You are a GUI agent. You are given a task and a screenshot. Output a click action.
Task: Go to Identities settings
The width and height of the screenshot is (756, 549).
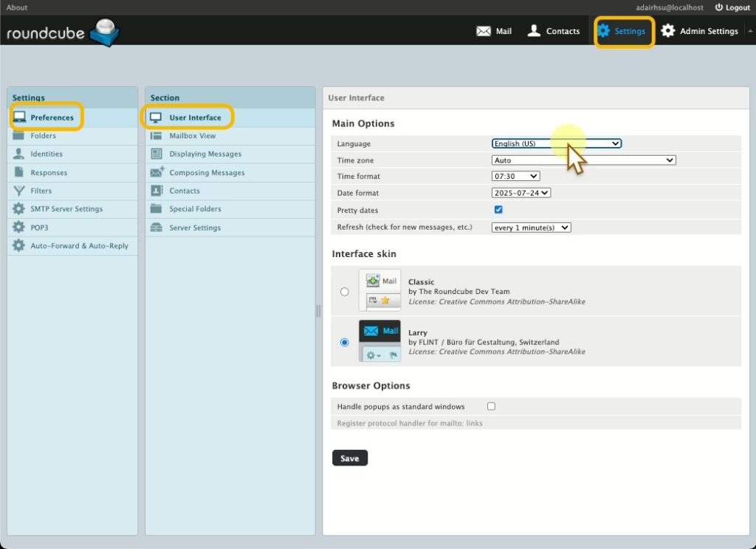(47, 154)
